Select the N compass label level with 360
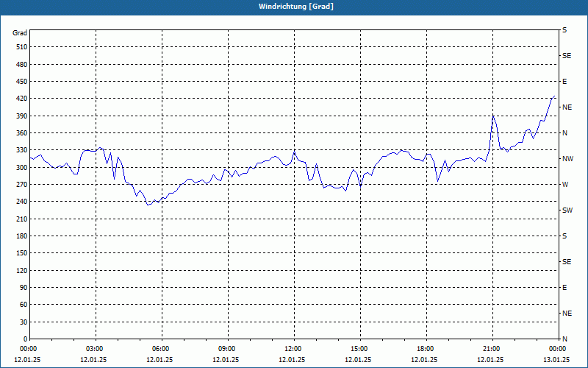588x368 pixels. 564,133
